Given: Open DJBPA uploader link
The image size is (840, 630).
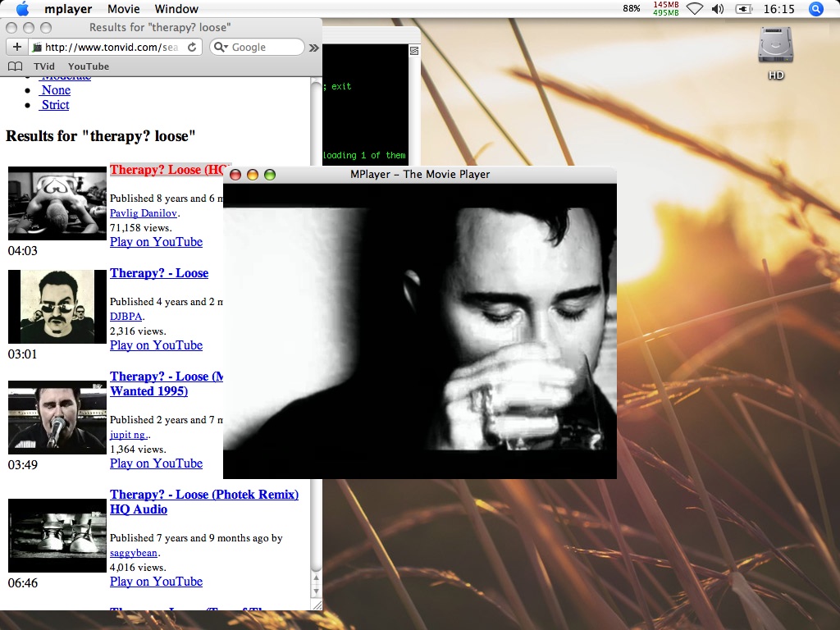Looking at the screenshot, I should 126,317.
